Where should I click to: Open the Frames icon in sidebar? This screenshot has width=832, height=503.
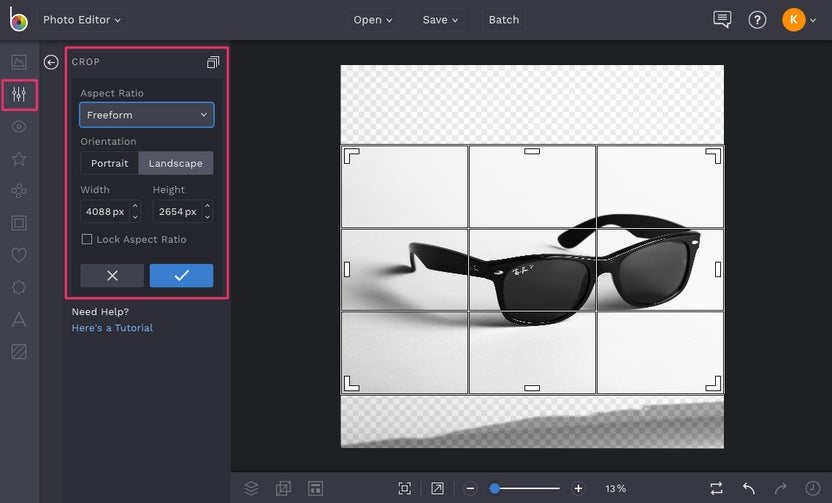(19, 223)
